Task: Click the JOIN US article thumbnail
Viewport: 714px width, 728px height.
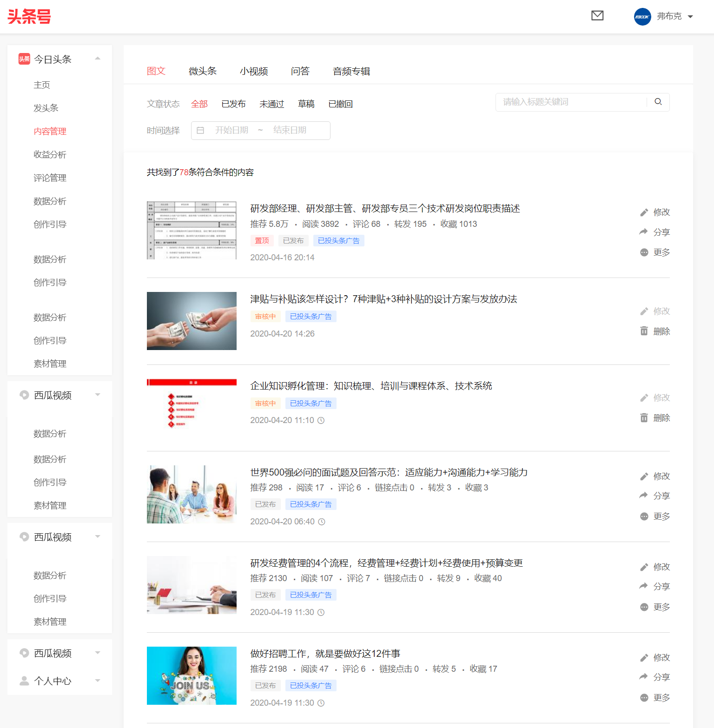Action: point(192,675)
